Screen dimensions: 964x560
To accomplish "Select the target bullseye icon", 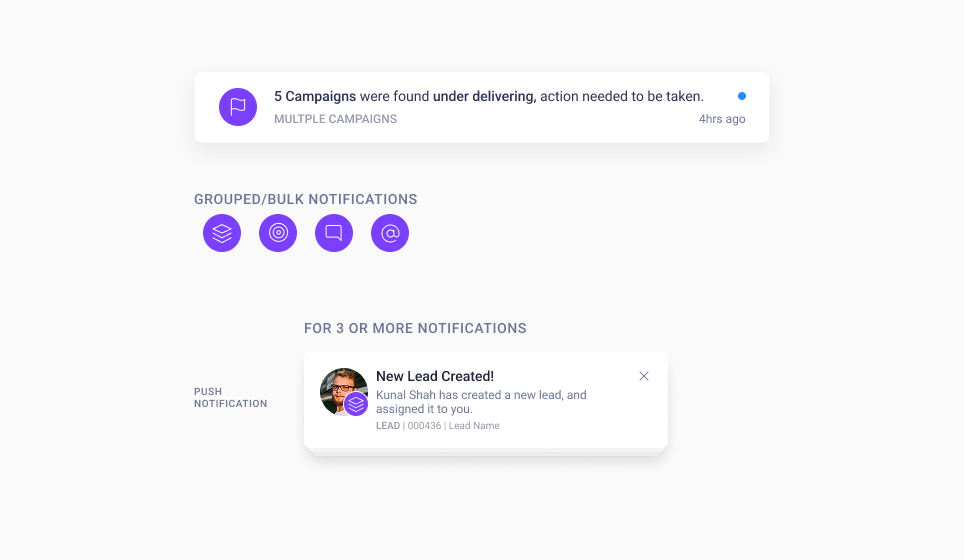I will click(x=278, y=233).
